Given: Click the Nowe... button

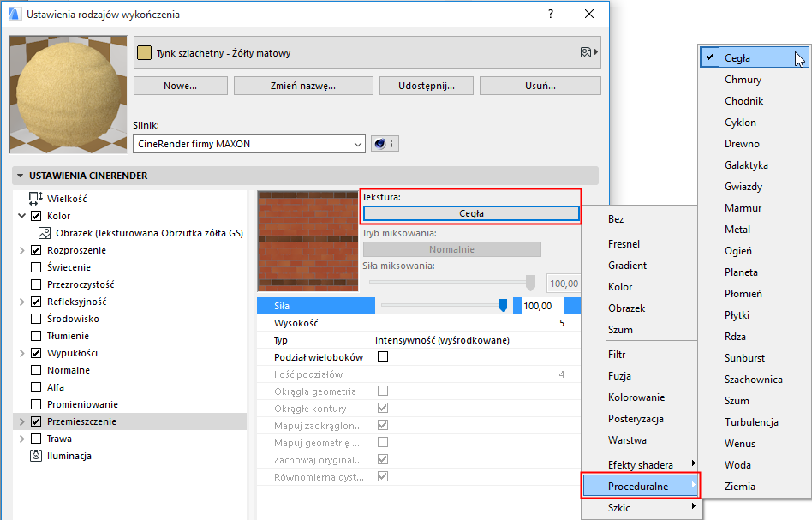Looking at the screenshot, I should pyautogui.click(x=180, y=86).
